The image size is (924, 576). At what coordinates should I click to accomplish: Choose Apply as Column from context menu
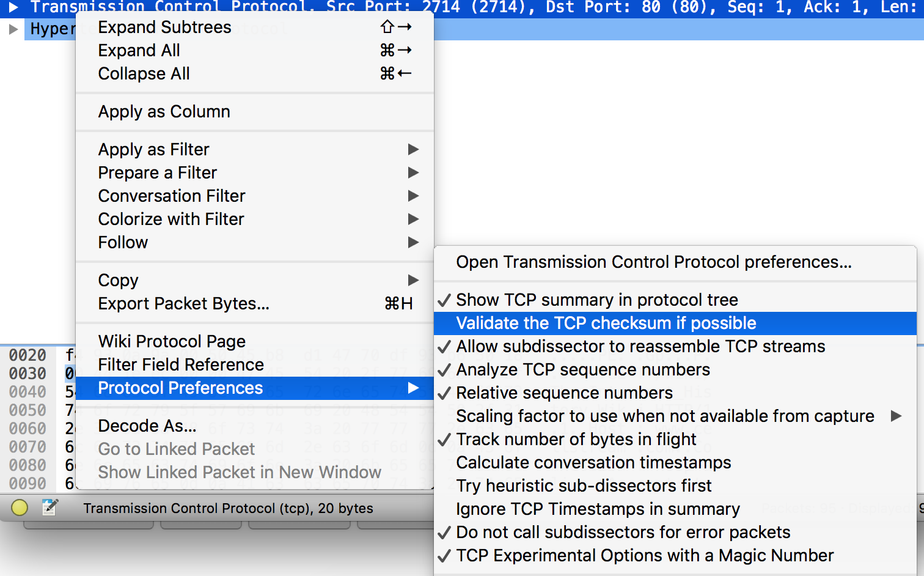(164, 112)
